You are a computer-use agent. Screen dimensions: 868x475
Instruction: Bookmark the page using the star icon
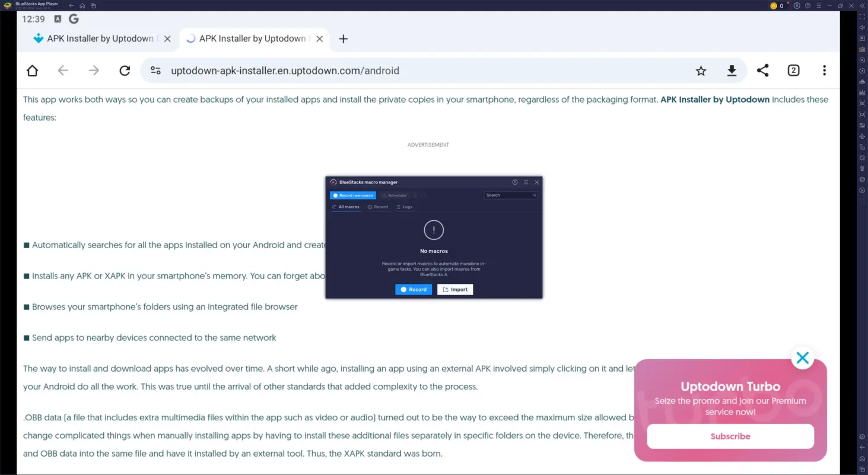tap(701, 70)
